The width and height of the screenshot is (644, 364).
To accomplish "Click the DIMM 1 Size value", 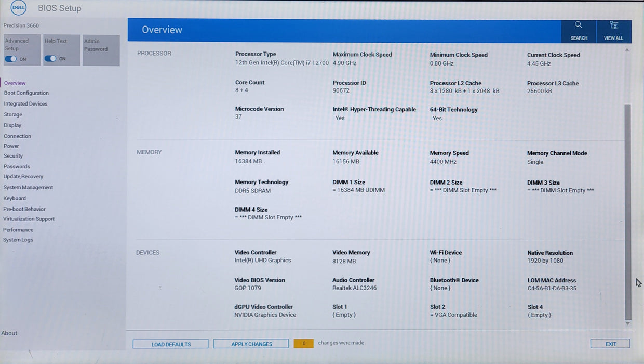I will coord(359,190).
